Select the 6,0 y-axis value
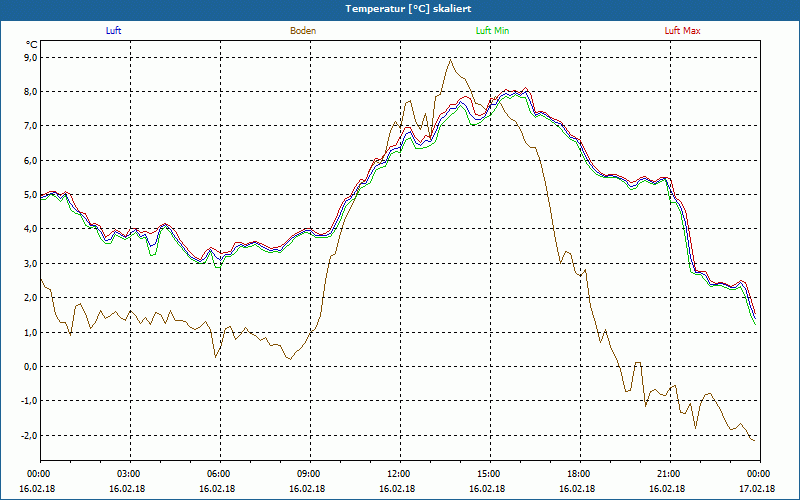The height and width of the screenshot is (500, 800). click(x=31, y=161)
